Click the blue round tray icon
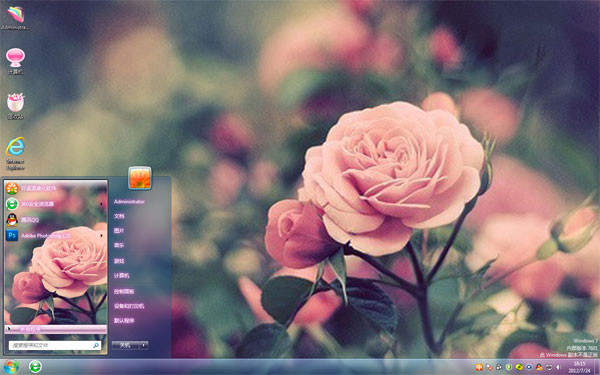Screen dimensions: 600x375 click(529, 367)
